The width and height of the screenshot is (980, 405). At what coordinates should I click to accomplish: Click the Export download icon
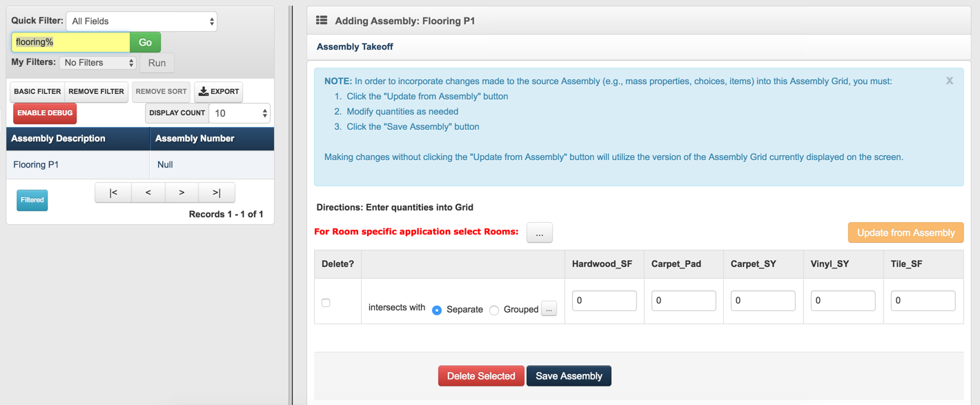point(203,92)
